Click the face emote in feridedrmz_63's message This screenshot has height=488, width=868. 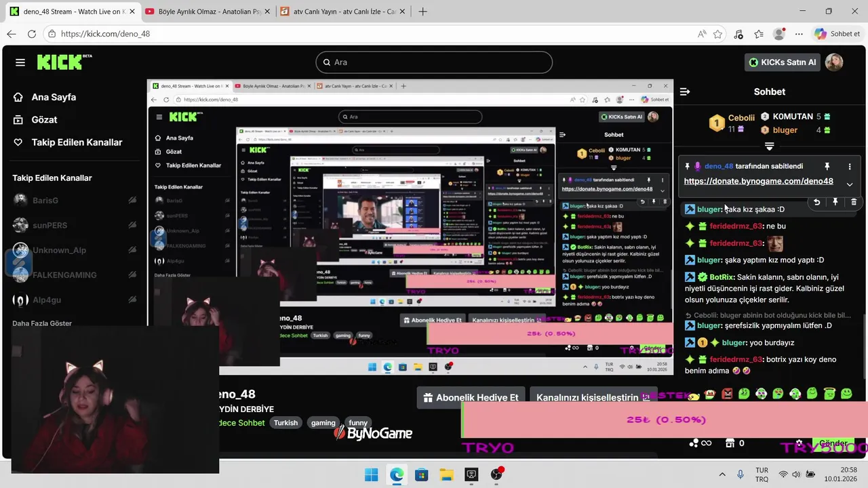pyautogui.click(x=775, y=243)
